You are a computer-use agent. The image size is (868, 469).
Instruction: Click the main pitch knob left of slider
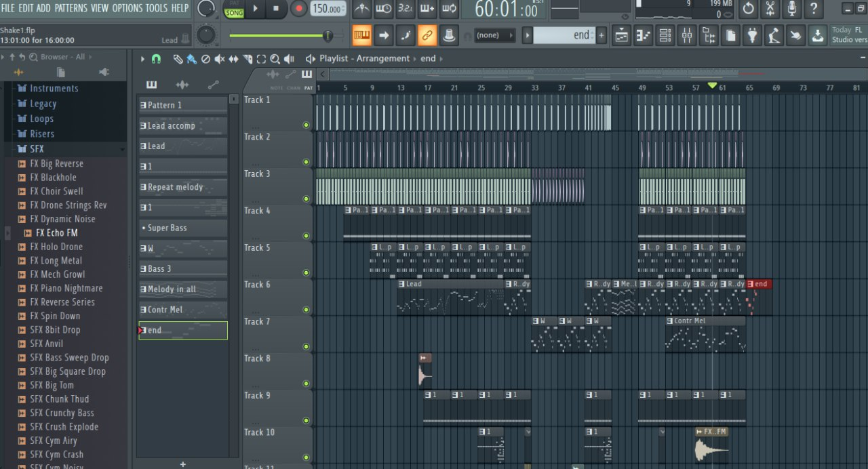pyautogui.click(x=205, y=36)
